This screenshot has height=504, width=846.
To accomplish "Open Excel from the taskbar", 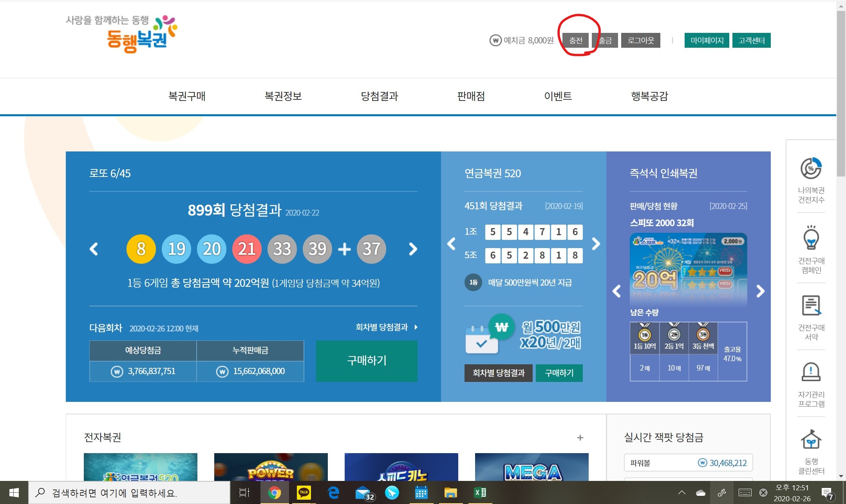I will 480,493.
